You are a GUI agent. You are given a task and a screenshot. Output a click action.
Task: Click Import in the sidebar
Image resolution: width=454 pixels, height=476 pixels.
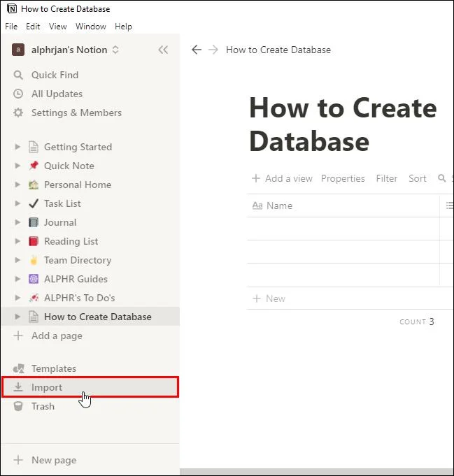point(47,387)
